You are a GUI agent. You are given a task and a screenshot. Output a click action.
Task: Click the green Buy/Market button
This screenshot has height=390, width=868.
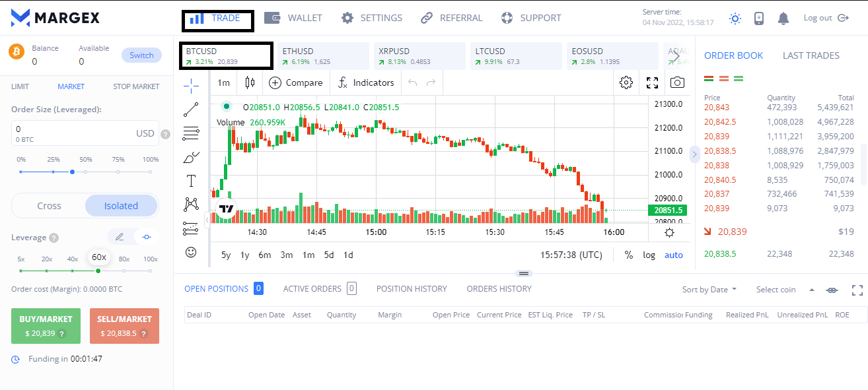(x=46, y=325)
